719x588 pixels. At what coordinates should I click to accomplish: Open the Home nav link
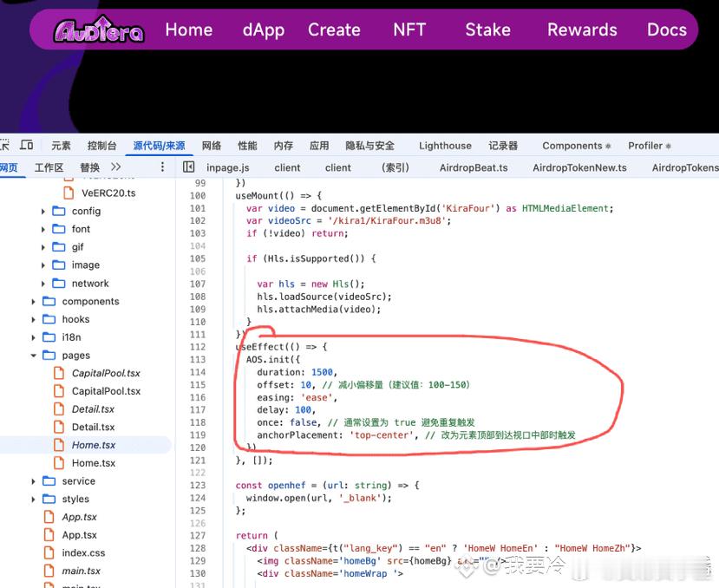(x=189, y=29)
